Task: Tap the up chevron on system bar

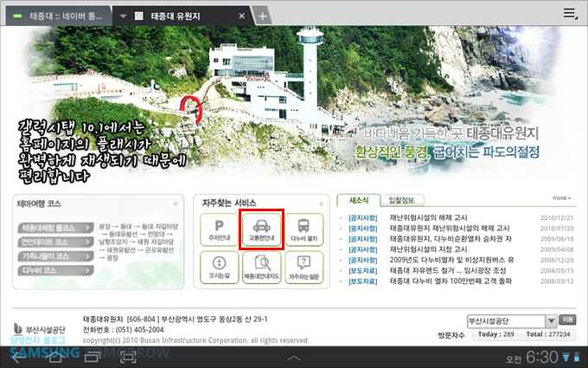Action: (x=294, y=358)
